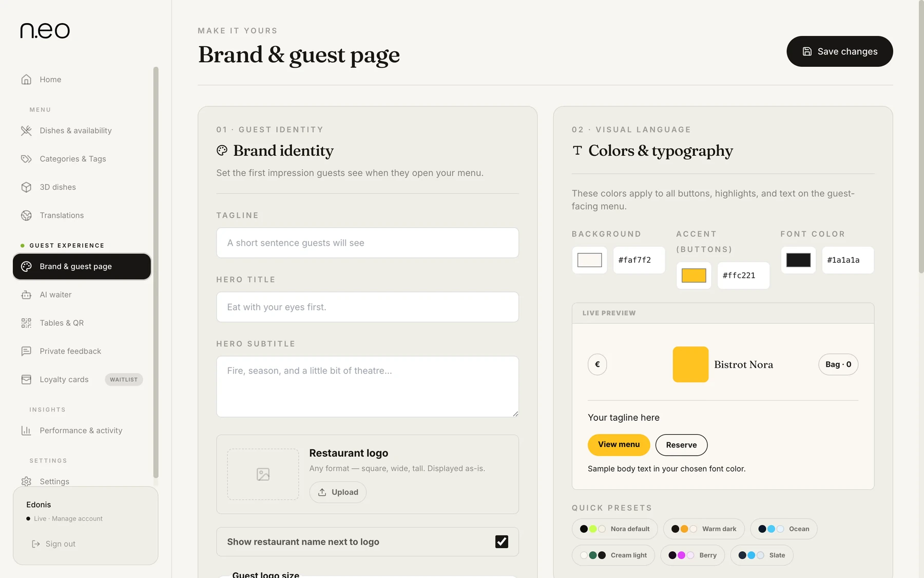
Task: Select the Berry color preset
Action: 692,555
